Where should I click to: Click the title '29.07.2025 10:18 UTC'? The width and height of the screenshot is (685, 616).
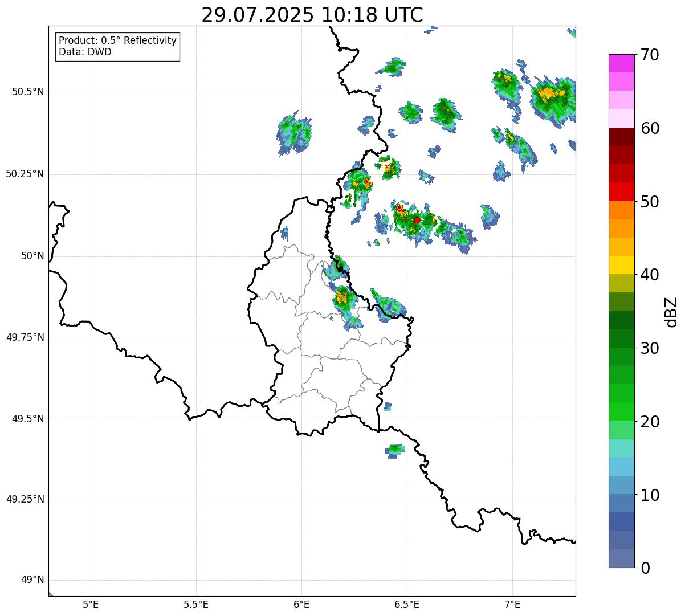(x=312, y=15)
